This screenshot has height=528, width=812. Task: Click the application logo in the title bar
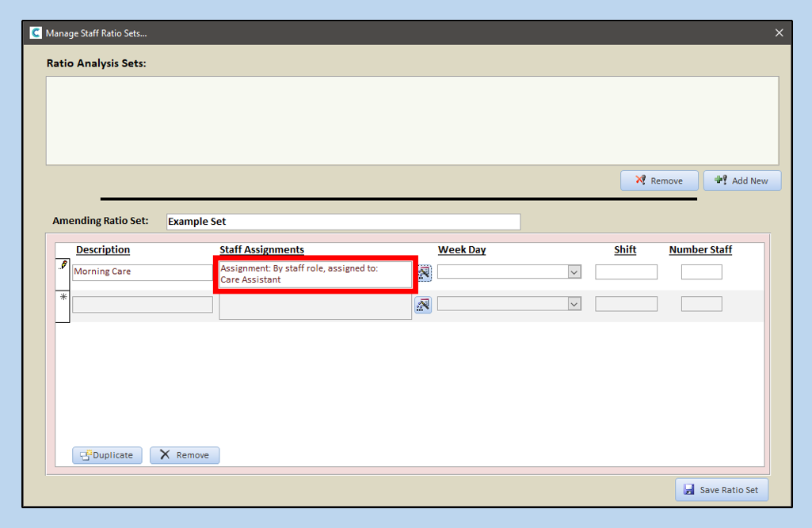pos(35,33)
